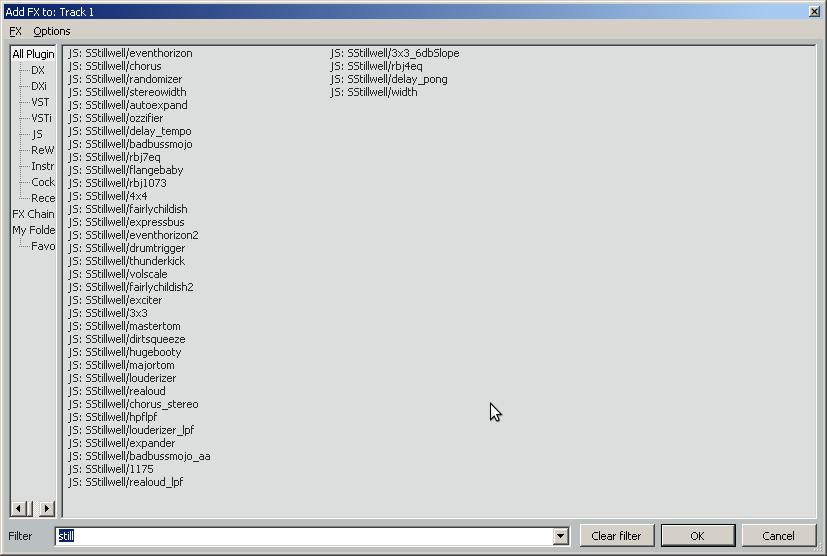Select FX Chains in the tree

[33, 214]
